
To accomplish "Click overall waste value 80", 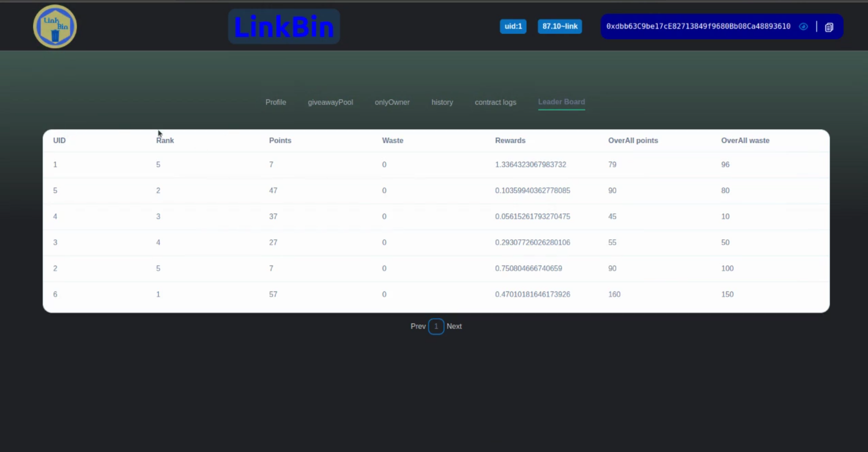I will pyautogui.click(x=725, y=190).
